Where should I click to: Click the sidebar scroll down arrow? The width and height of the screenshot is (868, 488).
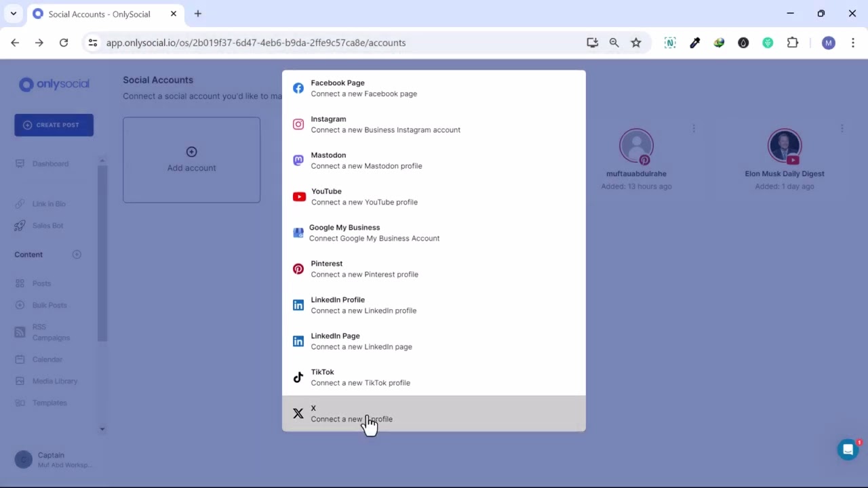pos(102,429)
